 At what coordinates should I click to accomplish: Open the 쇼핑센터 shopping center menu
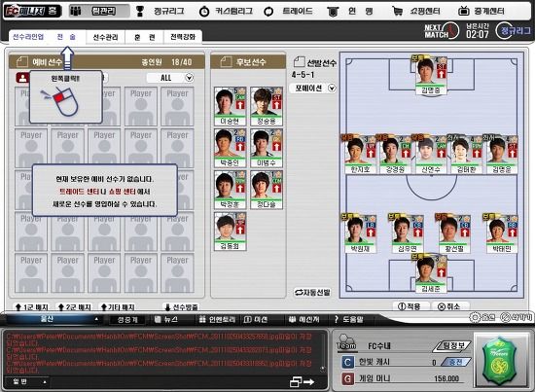[425, 11]
